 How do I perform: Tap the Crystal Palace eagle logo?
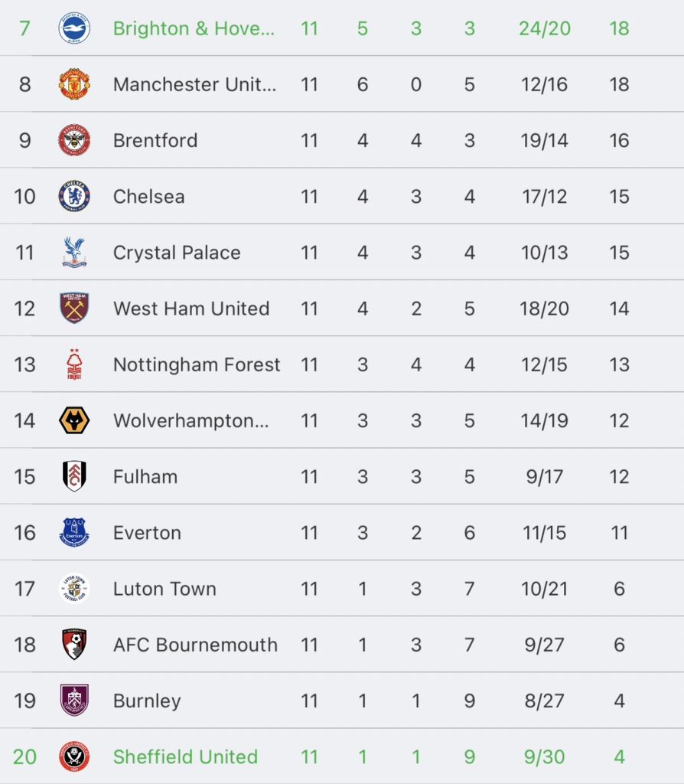click(x=74, y=252)
